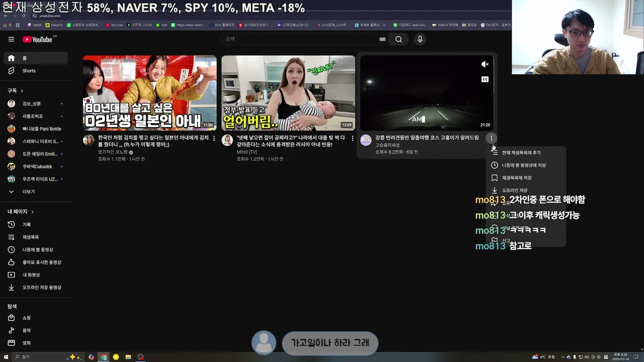644x362 pixels.
Task: Go to 홈 in the sidebar
Action: click(35, 58)
